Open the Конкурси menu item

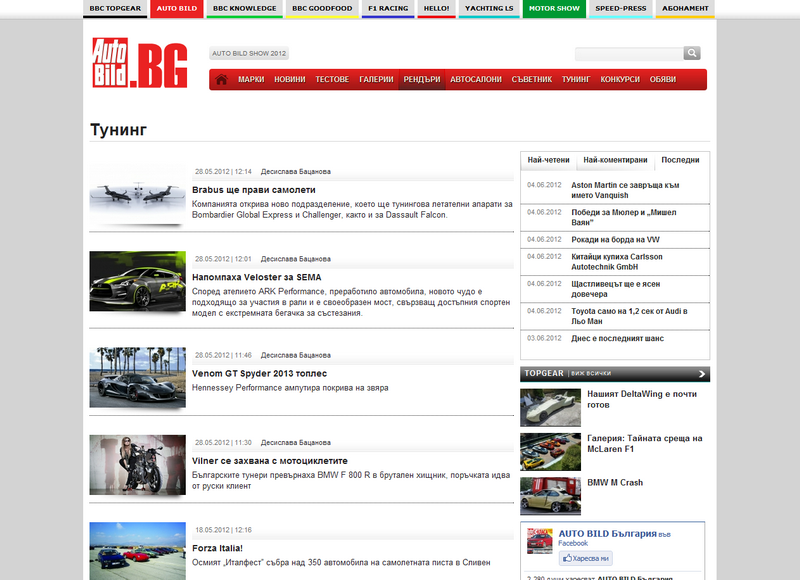click(620, 80)
